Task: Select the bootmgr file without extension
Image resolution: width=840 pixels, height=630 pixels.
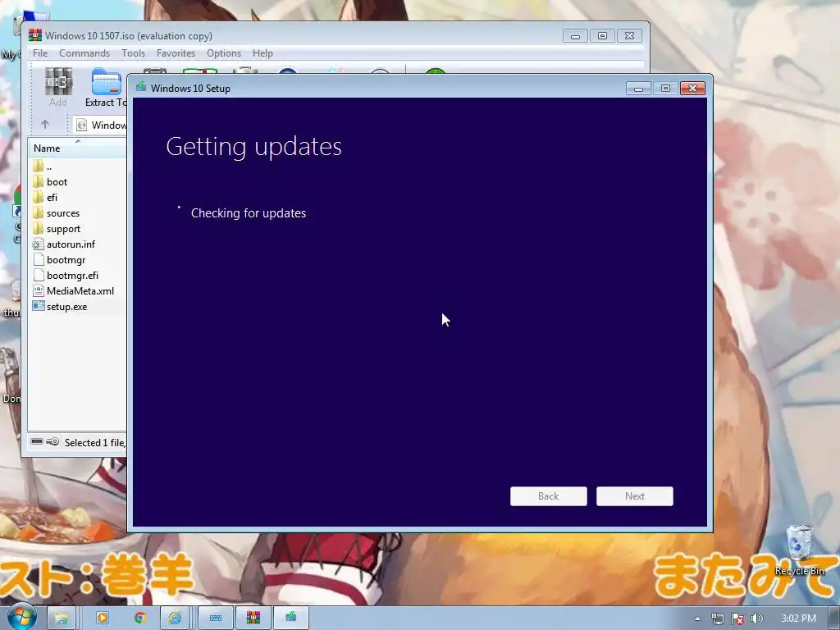Action: tap(66, 260)
